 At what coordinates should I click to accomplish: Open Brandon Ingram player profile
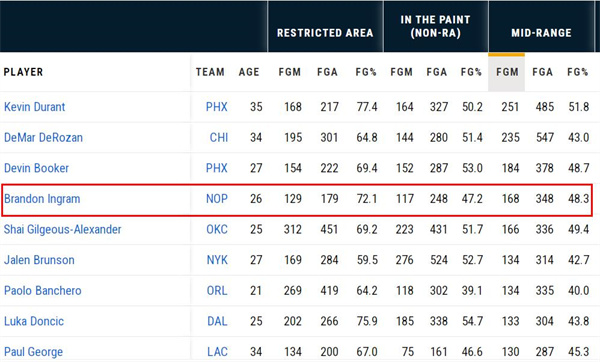pyautogui.click(x=42, y=199)
